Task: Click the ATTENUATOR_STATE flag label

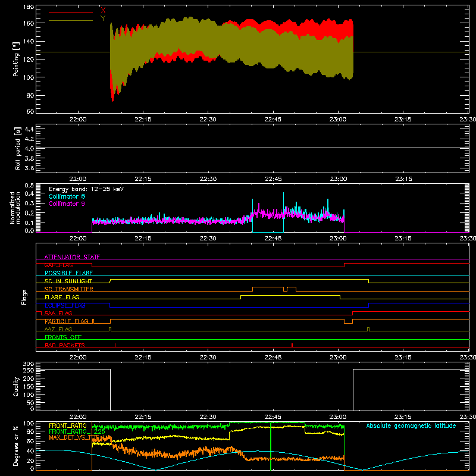Action: click(72, 257)
